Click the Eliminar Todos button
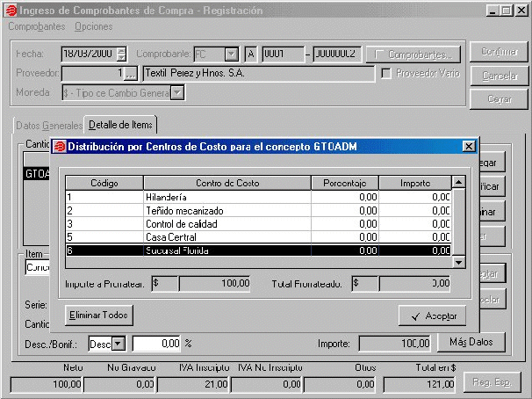This screenshot has height=399, width=532. coord(98,314)
